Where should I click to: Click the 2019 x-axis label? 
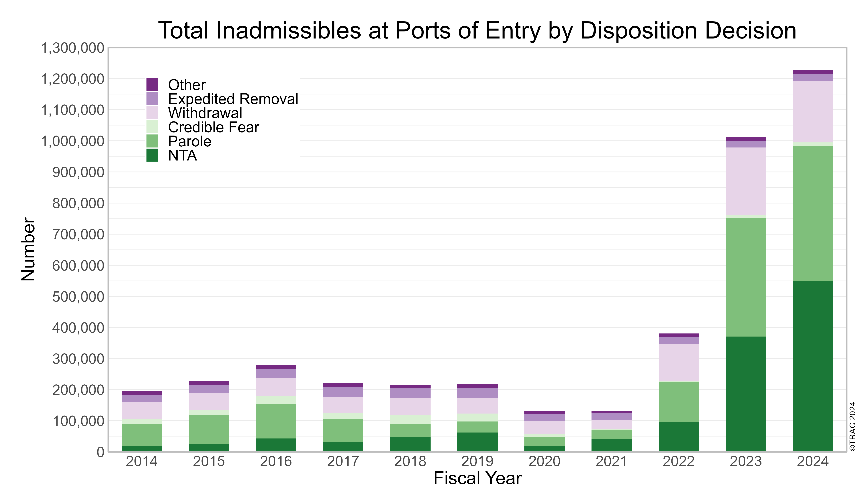(x=477, y=461)
